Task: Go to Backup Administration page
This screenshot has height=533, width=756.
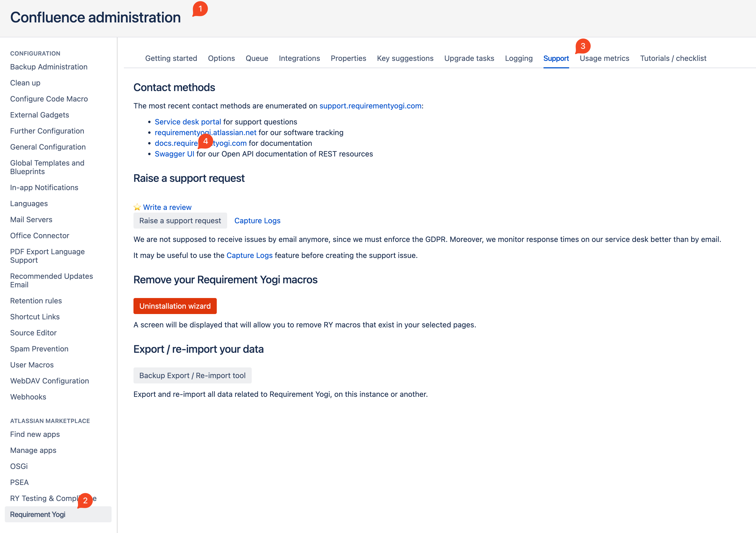Action: [x=49, y=67]
